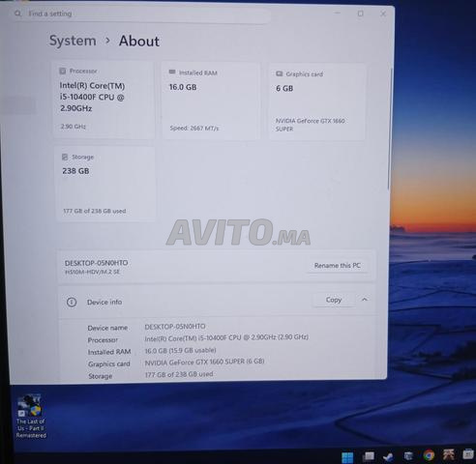Select the Processor info card
The width and height of the screenshot is (476, 464).
[x=104, y=100]
